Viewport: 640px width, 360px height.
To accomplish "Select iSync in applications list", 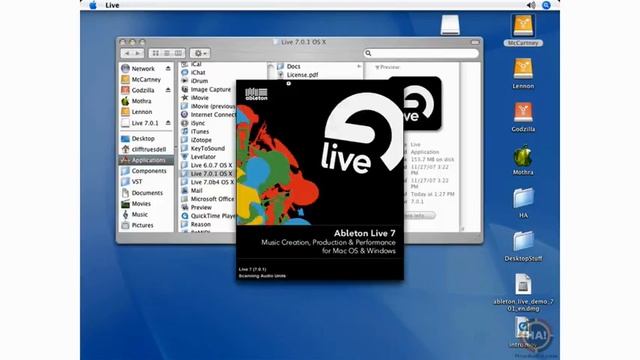I will 193,123.
